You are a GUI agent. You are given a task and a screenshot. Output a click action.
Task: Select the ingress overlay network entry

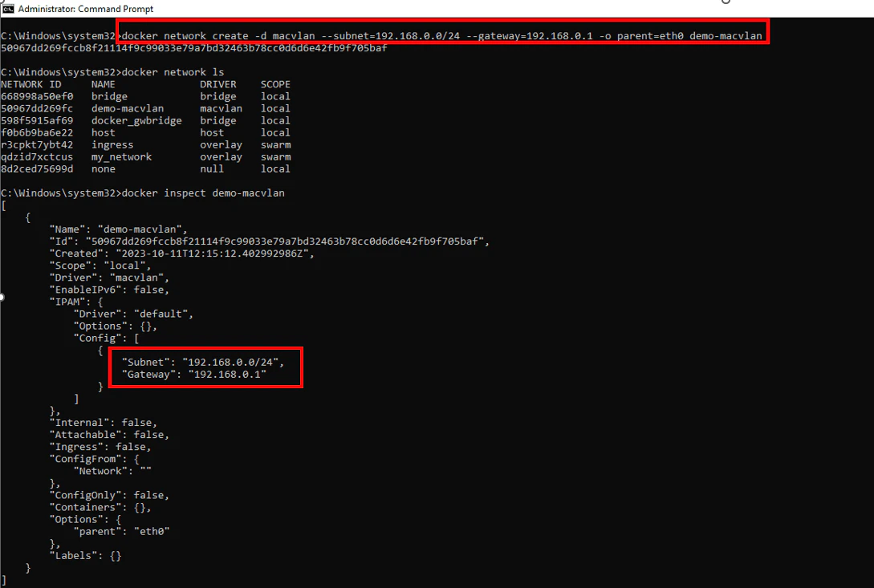click(112, 144)
